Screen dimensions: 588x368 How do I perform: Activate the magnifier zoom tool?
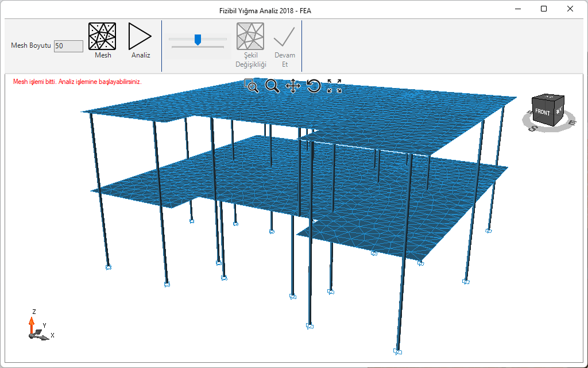(272, 86)
